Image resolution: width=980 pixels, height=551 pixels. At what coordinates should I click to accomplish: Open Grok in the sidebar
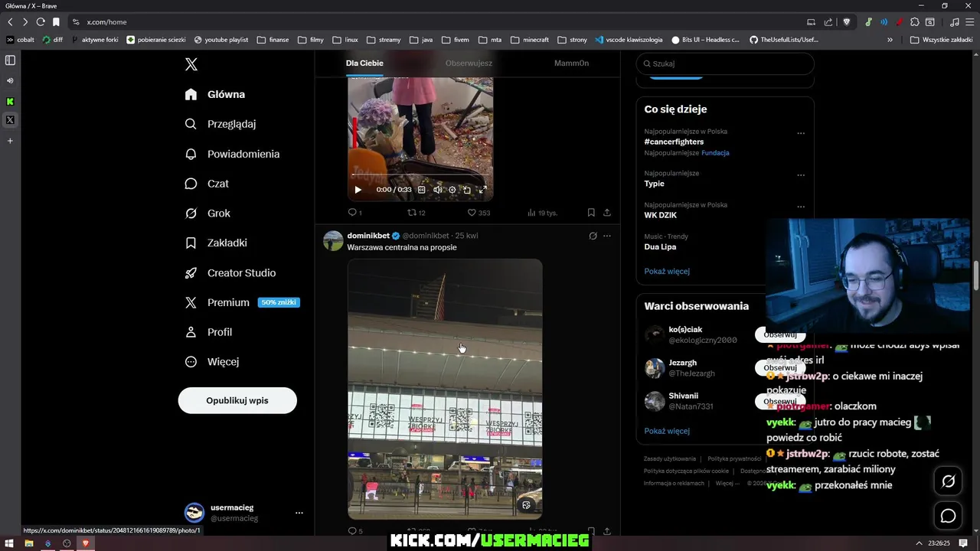[x=207, y=214]
